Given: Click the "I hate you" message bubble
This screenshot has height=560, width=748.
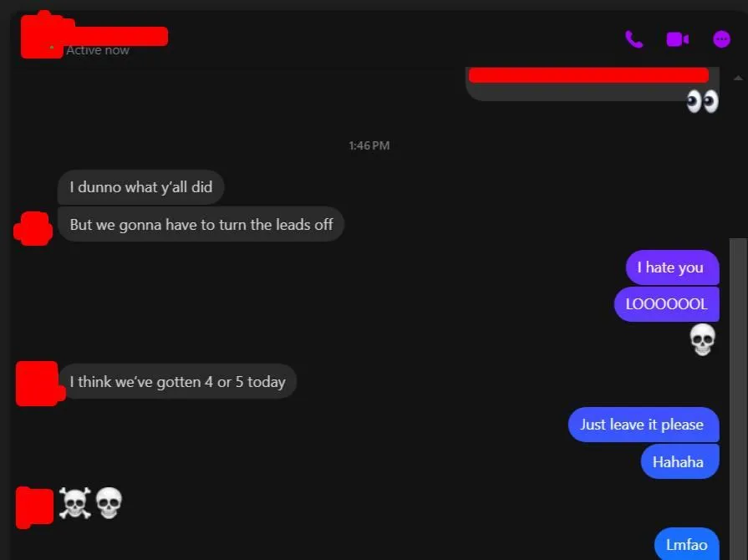Looking at the screenshot, I should [672, 267].
